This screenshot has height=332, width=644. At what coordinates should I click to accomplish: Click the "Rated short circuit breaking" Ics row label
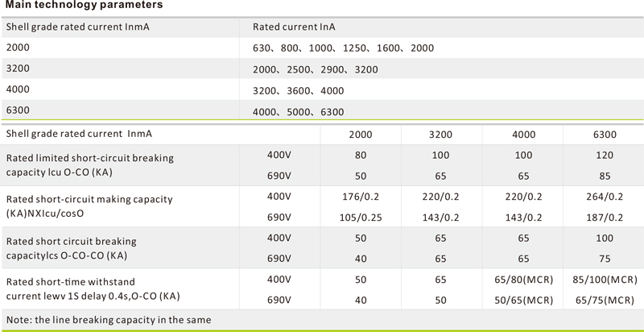(72, 241)
